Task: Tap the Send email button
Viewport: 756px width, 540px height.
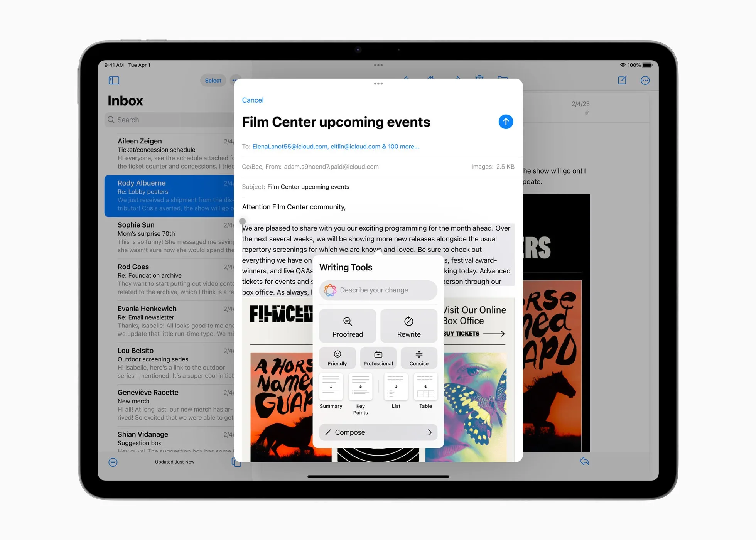Action: click(x=505, y=121)
